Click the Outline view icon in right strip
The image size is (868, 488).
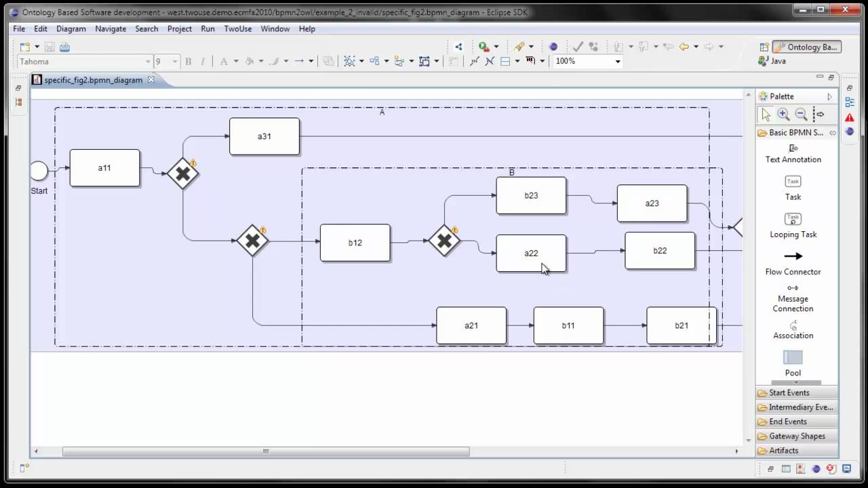[850, 102]
